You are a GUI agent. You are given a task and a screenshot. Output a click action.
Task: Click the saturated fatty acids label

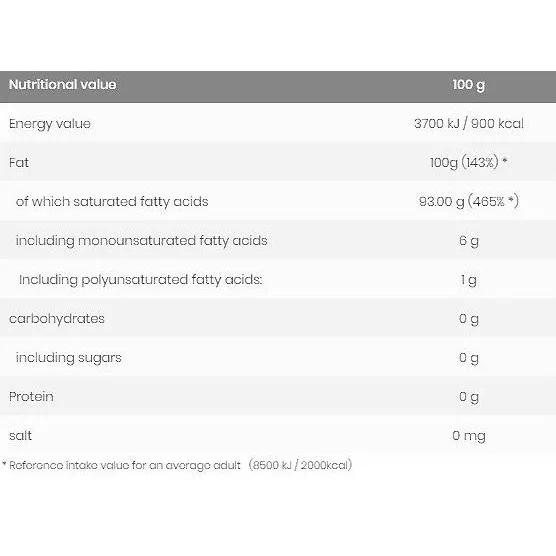[112, 202]
